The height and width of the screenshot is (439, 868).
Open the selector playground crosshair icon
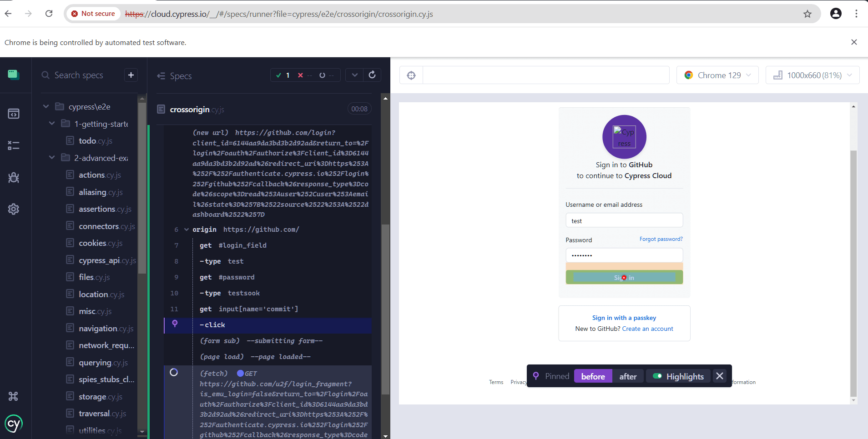[411, 75]
